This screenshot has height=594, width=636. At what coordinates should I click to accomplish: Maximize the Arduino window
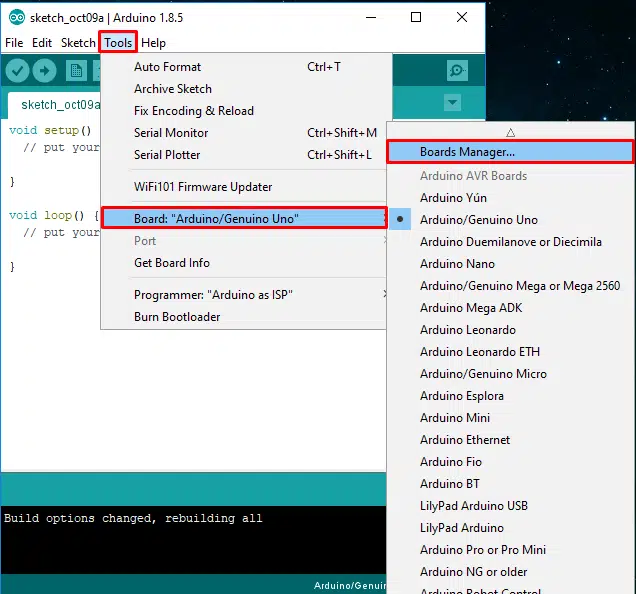(416, 17)
